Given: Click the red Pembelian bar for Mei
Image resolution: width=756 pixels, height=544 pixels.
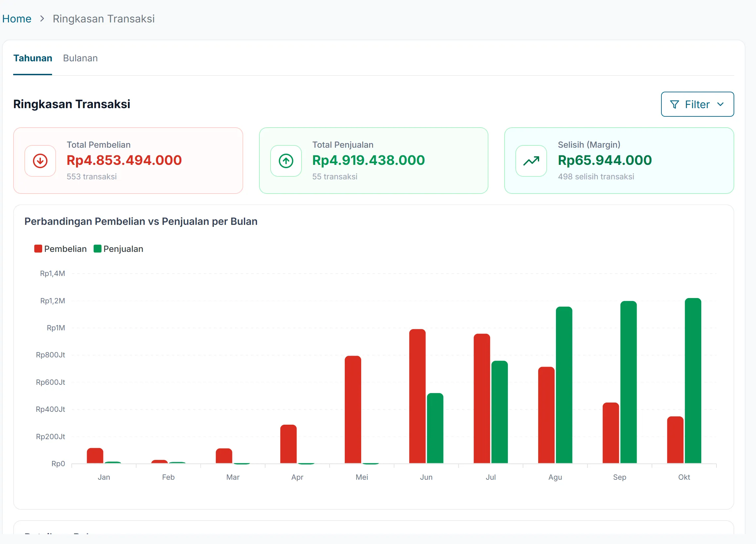Looking at the screenshot, I should (x=353, y=409).
